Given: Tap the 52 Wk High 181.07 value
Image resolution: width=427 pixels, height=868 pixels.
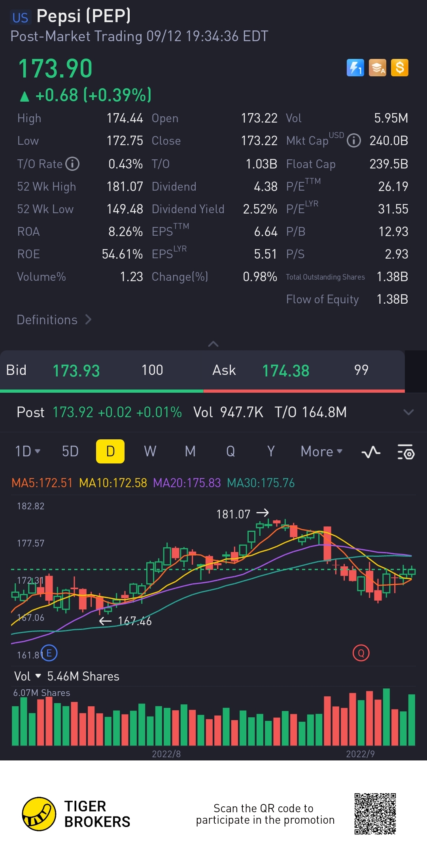Looking at the screenshot, I should (x=125, y=186).
